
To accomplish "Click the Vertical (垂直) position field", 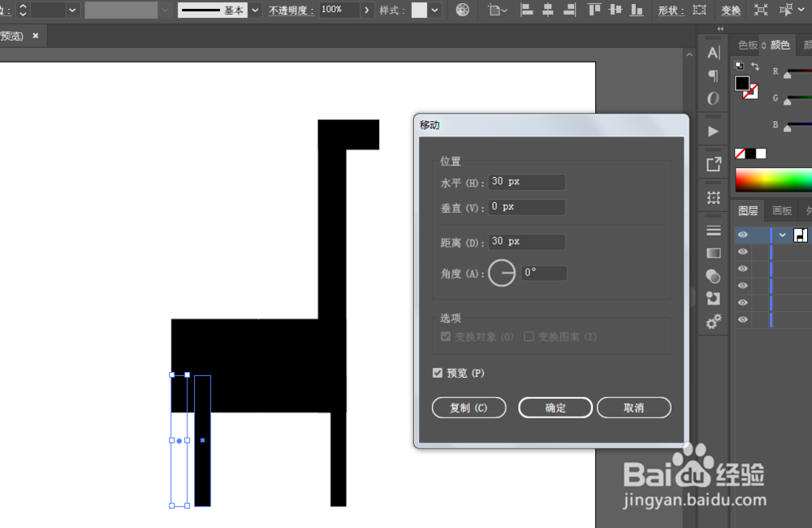I will pyautogui.click(x=527, y=207).
